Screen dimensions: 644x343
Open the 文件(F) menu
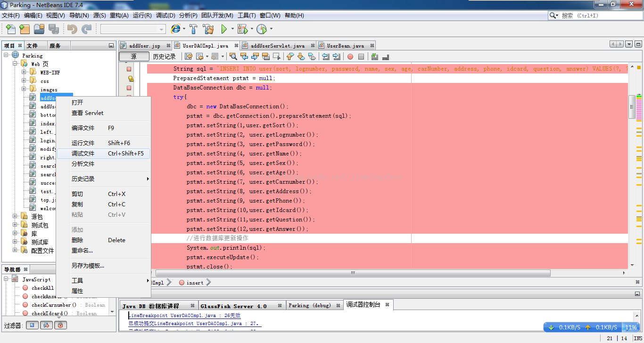(x=11, y=16)
